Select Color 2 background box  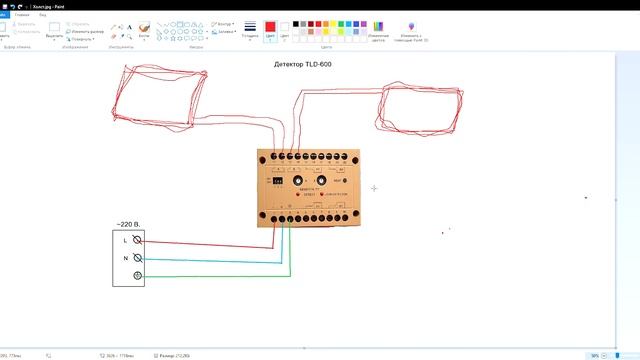click(284, 31)
